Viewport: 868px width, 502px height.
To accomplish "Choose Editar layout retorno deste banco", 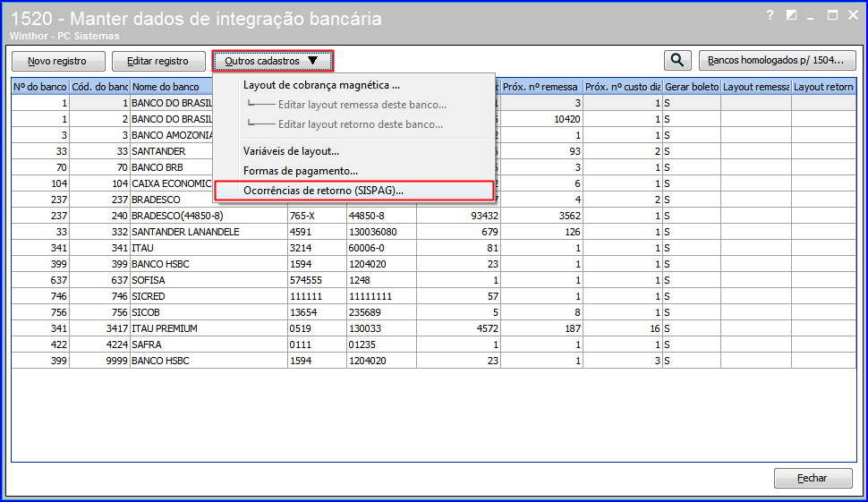I will [x=361, y=124].
